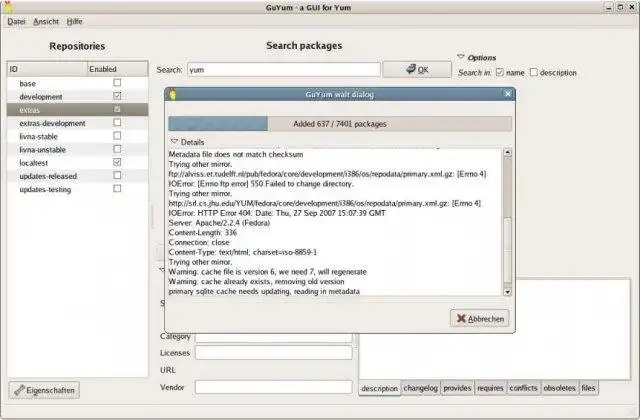Click the Vendor input field
Image resolution: width=640 pixels, height=420 pixels.
click(x=273, y=387)
